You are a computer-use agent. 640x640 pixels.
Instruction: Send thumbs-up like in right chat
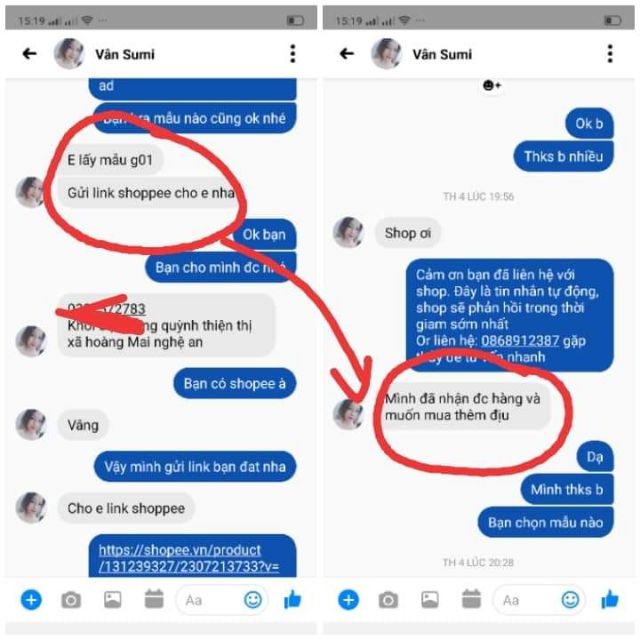pyautogui.click(x=610, y=599)
